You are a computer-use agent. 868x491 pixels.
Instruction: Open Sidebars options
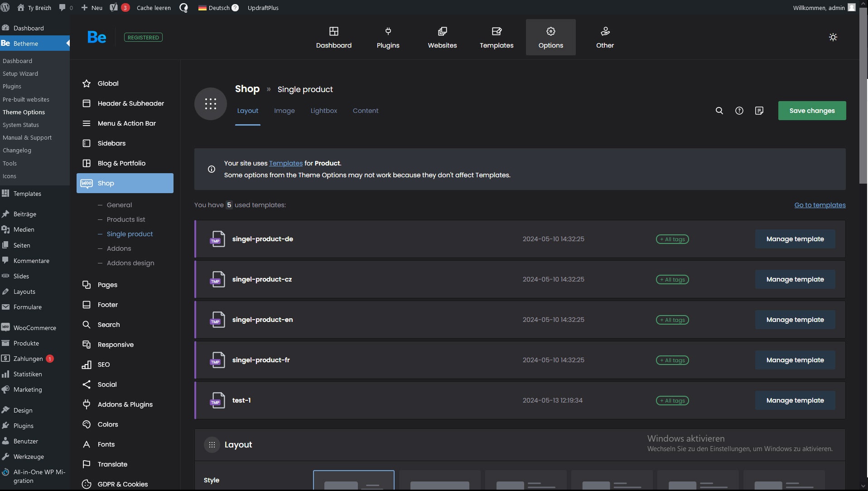[125, 143]
